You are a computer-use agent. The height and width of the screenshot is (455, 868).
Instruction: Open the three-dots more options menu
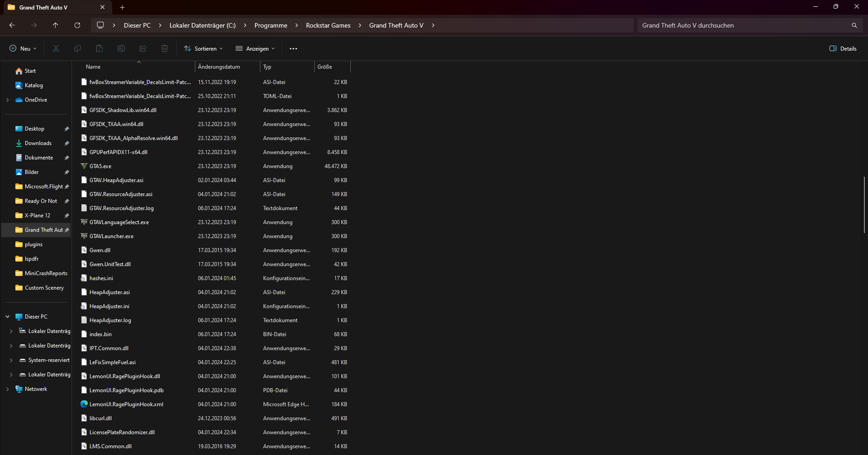(293, 48)
